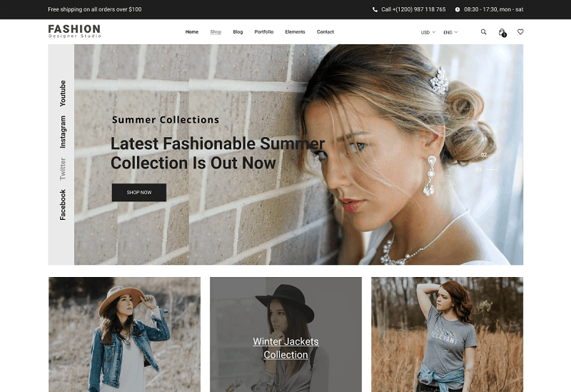
Task: Follow the vertical Facebook sidebar link
Action: coord(63,204)
